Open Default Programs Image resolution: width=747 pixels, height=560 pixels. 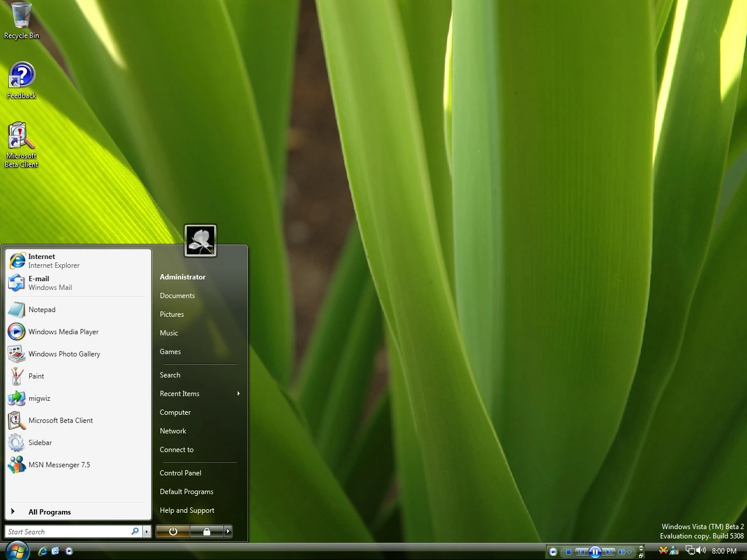[200, 492]
